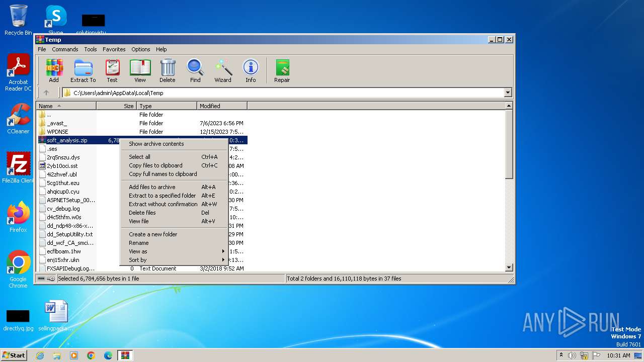The image size is (644, 362).
Task: Choose Copy full names to clipboard
Action: pos(174,174)
